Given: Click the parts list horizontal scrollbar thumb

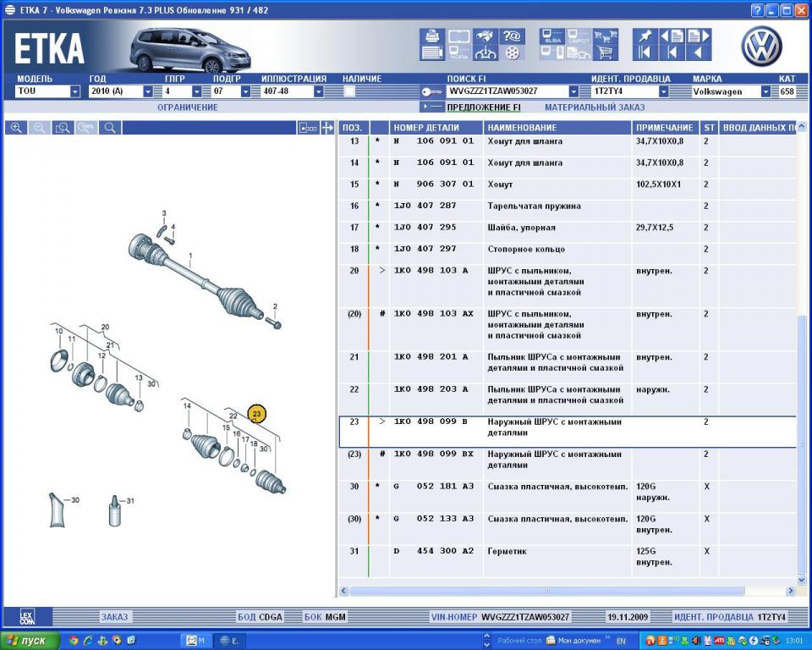Looking at the screenshot, I should [x=546, y=591].
